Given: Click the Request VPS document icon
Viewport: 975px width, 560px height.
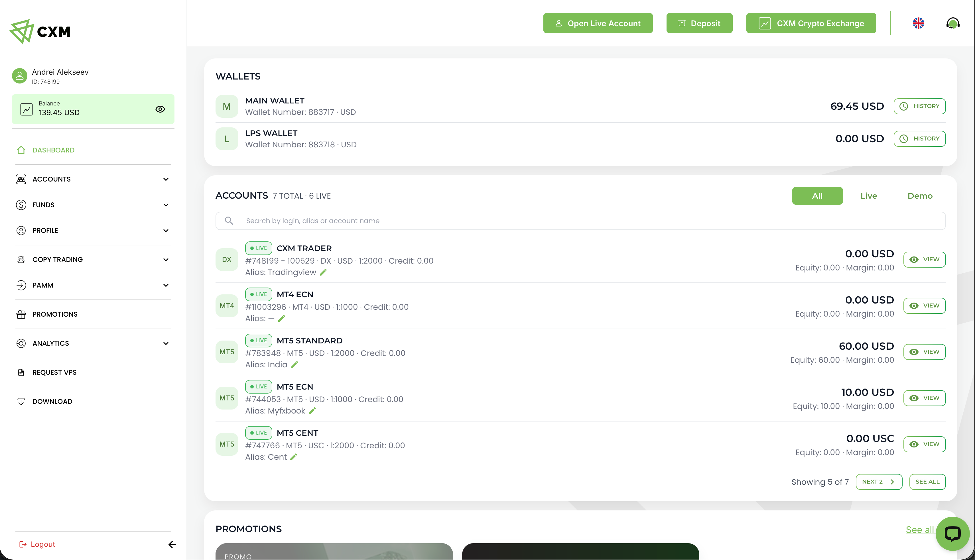Looking at the screenshot, I should point(21,372).
